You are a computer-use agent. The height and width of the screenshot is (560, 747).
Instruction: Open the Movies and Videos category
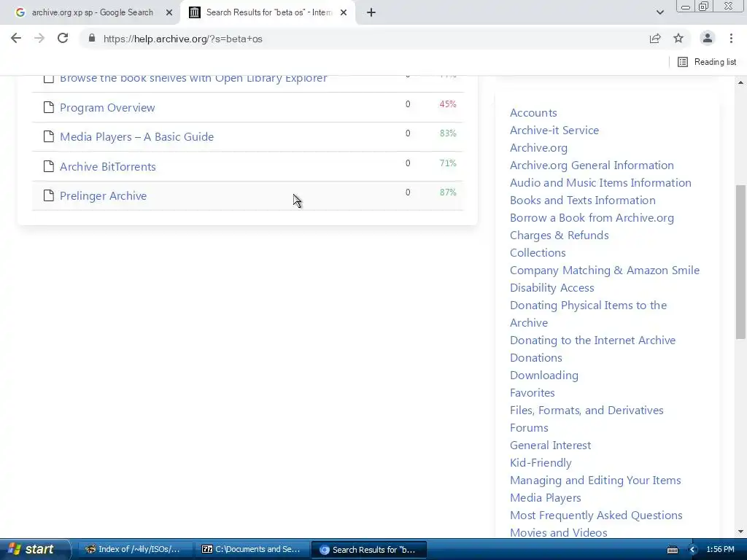click(558, 532)
